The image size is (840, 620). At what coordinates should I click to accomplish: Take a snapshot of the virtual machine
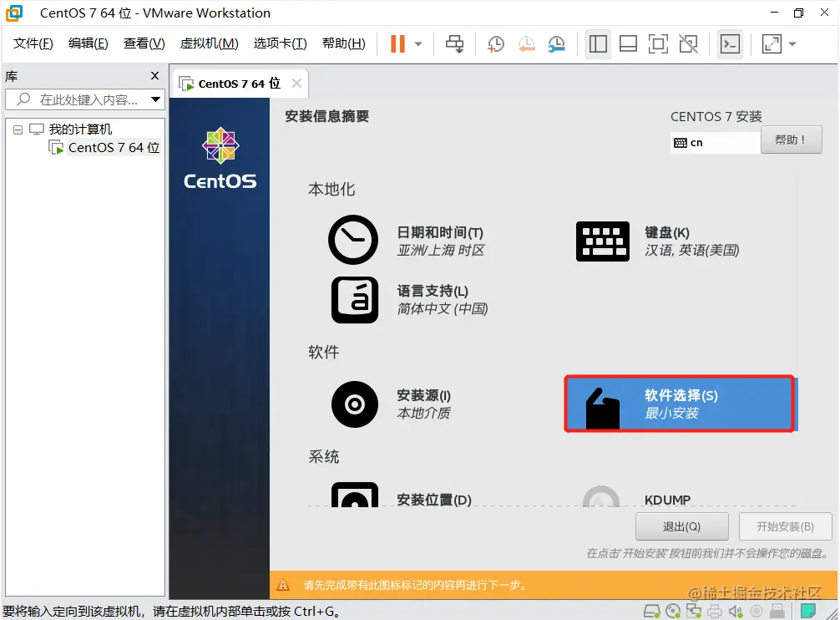[494, 43]
